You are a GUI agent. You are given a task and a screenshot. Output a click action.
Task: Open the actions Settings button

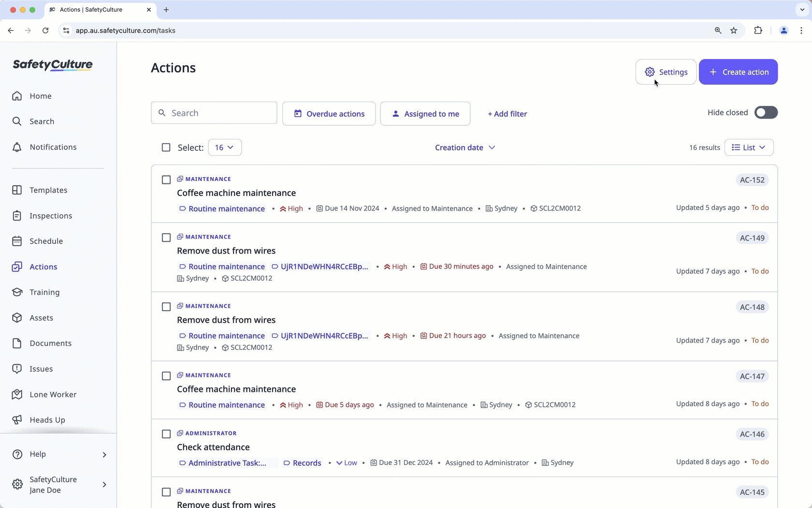tap(666, 72)
